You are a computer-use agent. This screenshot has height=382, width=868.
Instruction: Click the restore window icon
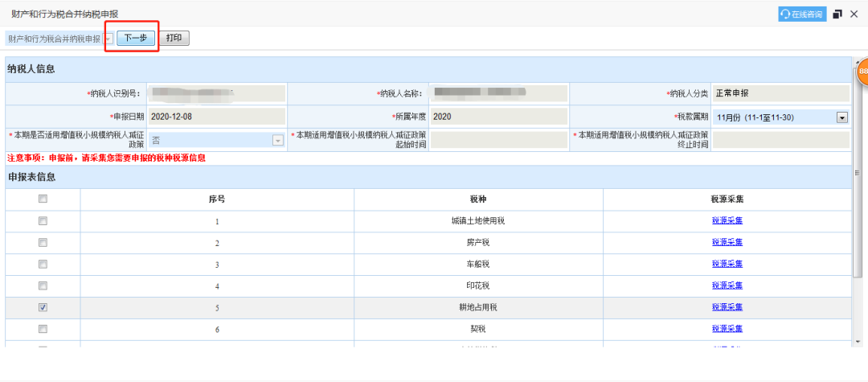coord(837,14)
